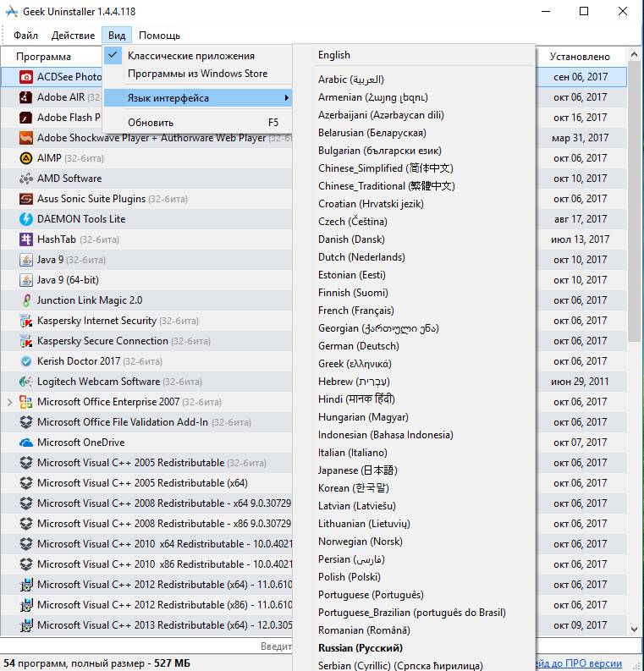Click the AMD Software icon
Image resolution: width=644 pixels, height=671 pixels.
tap(26, 179)
